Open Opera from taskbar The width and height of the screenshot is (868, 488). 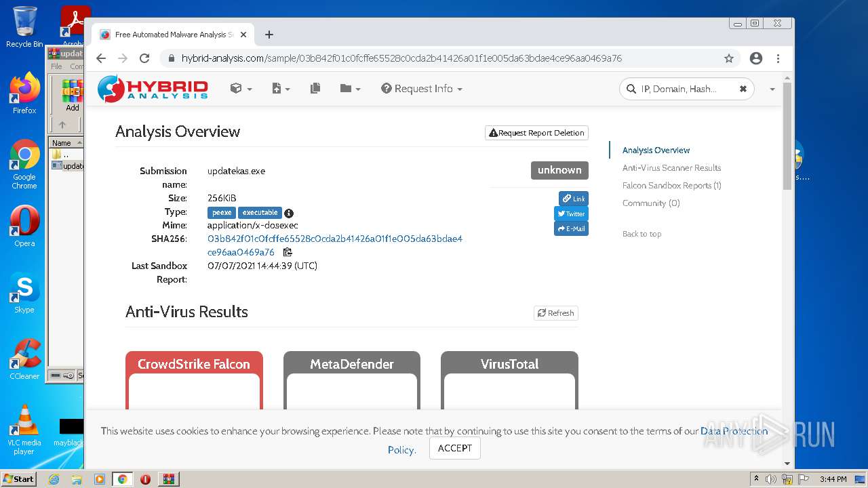coord(145,479)
